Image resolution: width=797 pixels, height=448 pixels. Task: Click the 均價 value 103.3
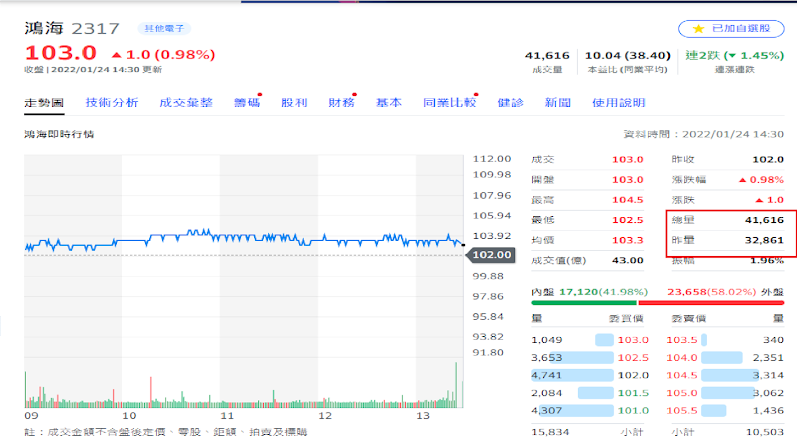(x=628, y=240)
